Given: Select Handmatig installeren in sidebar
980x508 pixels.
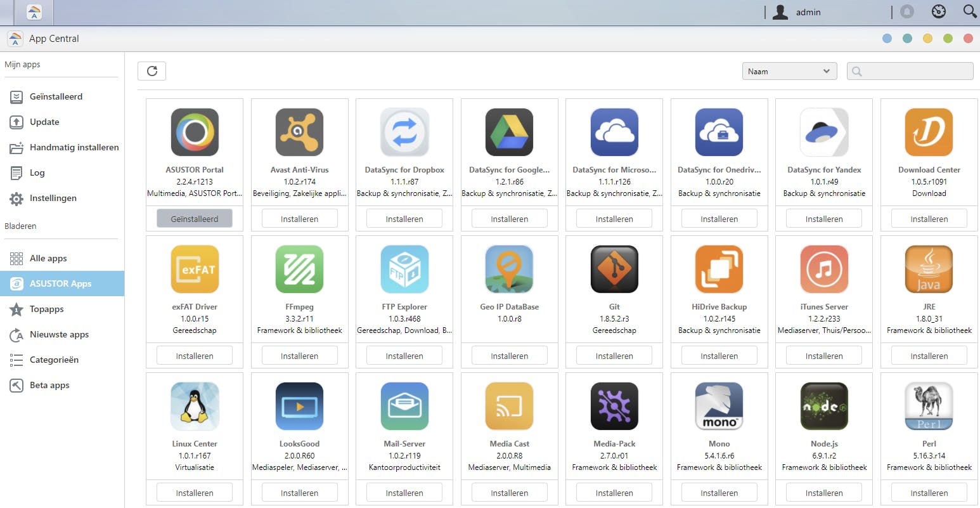Looking at the screenshot, I should [x=62, y=147].
